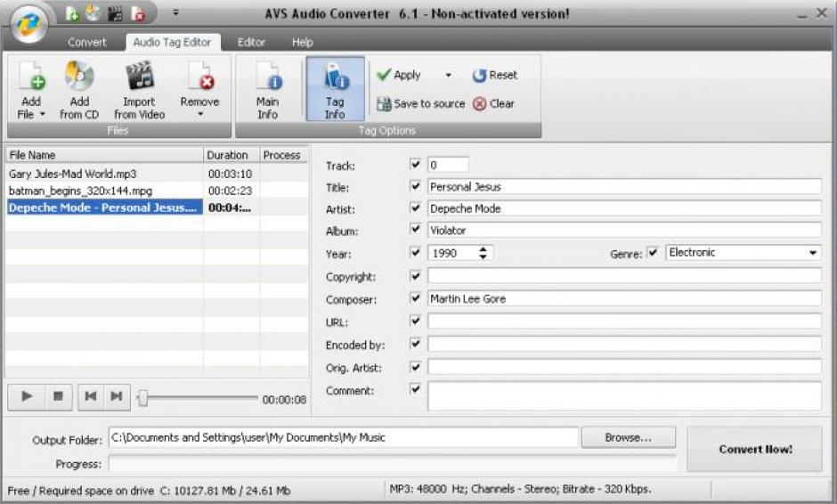Click the Add from CD icon
This screenshot has width=837, height=504.
point(79,78)
